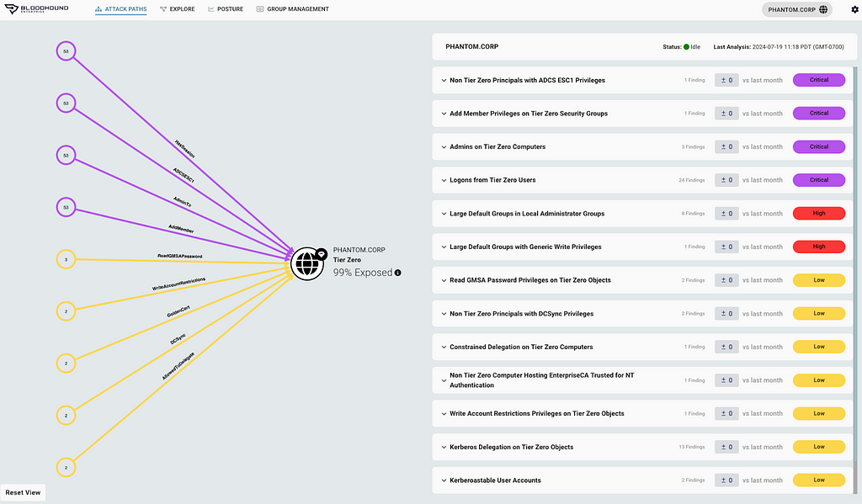Screen dimensions: 862x504
Task: Click the AdminTo edge label
Action: pos(183,202)
